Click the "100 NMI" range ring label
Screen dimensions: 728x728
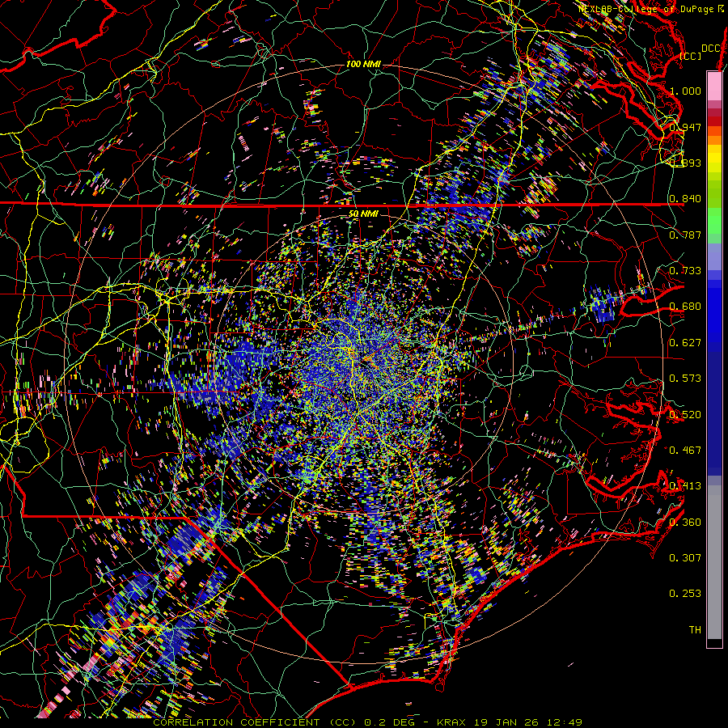click(x=363, y=64)
